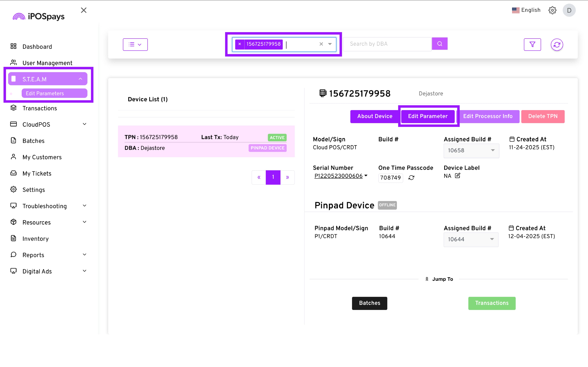Click the circular refresh icon in toolbar
588x367 pixels.
pos(557,45)
